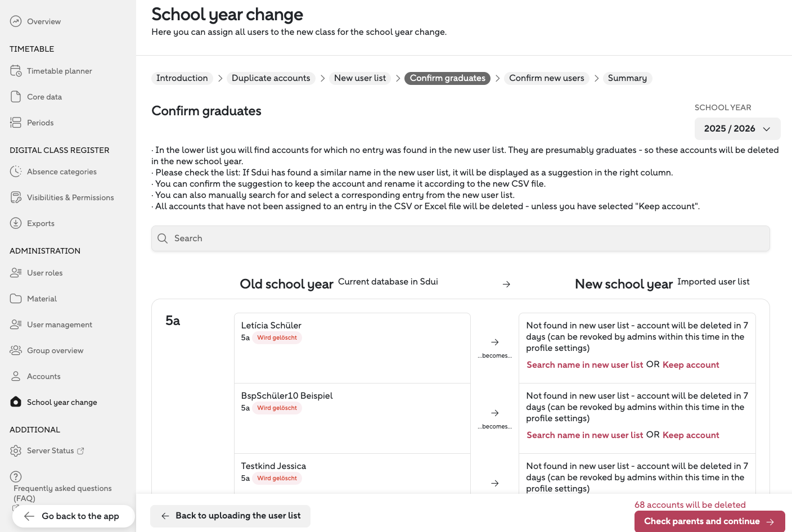Jump to the Summary step
Viewport: 792px width, 532px height.
click(x=627, y=78)
